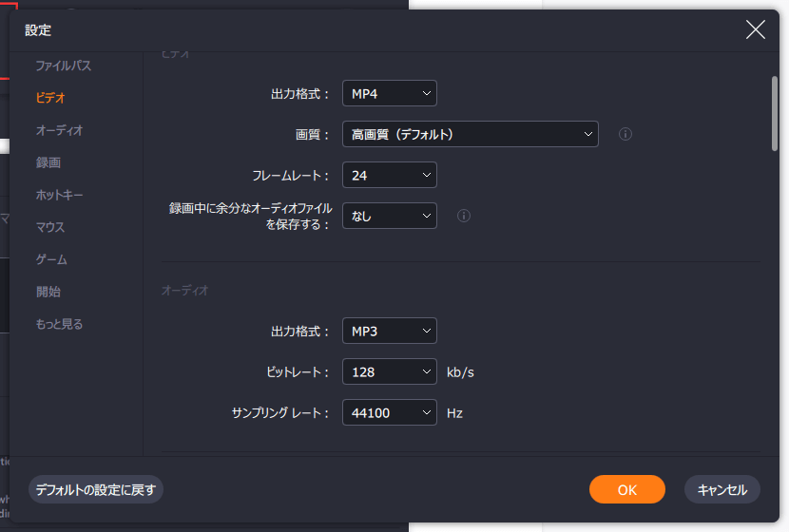Click the ビットレート label
This screenshot has width=789, height=532.
pos(298,372)
